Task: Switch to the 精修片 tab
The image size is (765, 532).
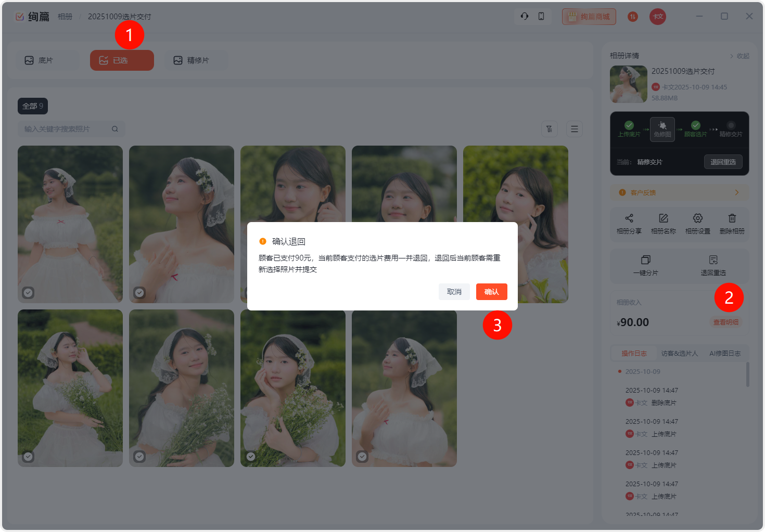Action: point(196,60)
